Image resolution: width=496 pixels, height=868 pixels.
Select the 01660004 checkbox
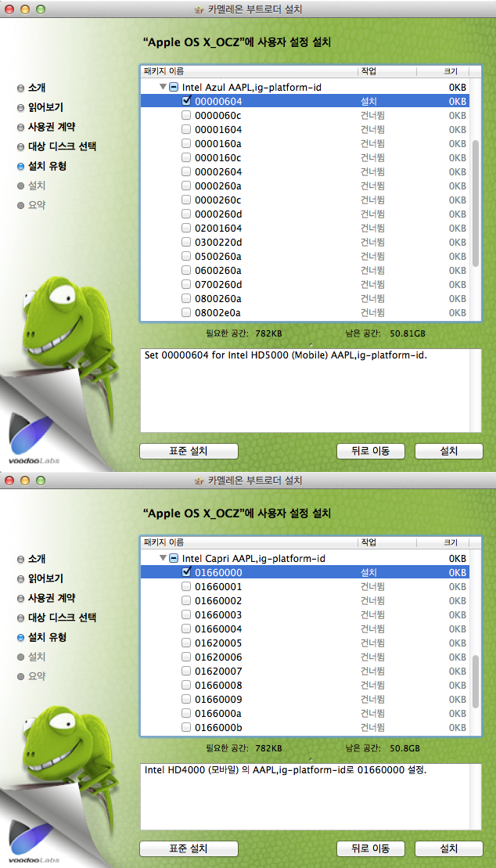[x=186, y=628]
